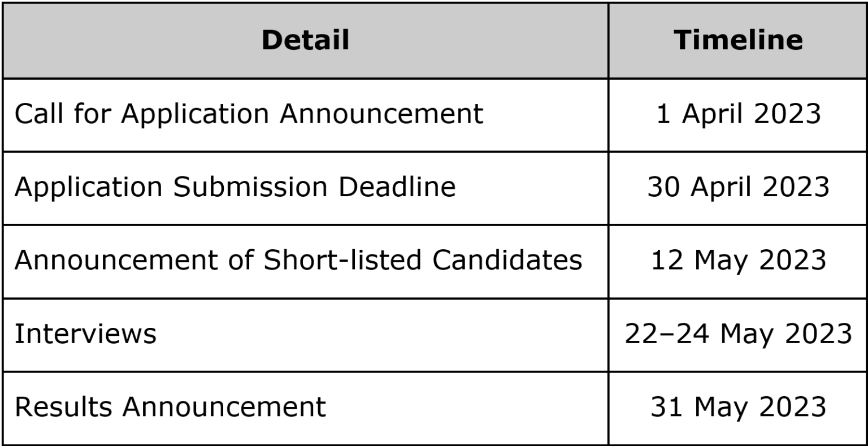868x446 pixels.
Task: Select the 22–24 May 2023 cell
Action: coord(738,334)
